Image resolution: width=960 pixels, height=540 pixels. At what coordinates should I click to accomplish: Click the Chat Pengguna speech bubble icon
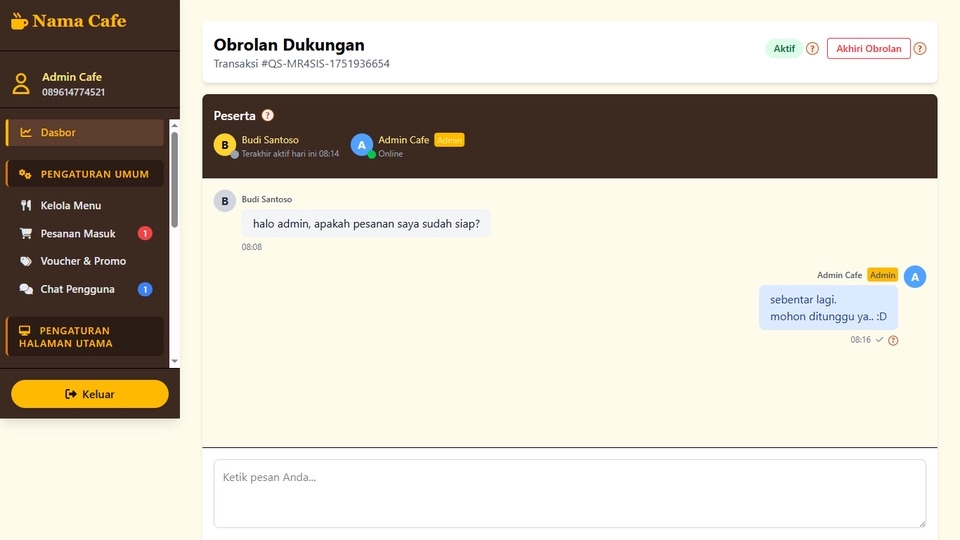pos(26,289)
